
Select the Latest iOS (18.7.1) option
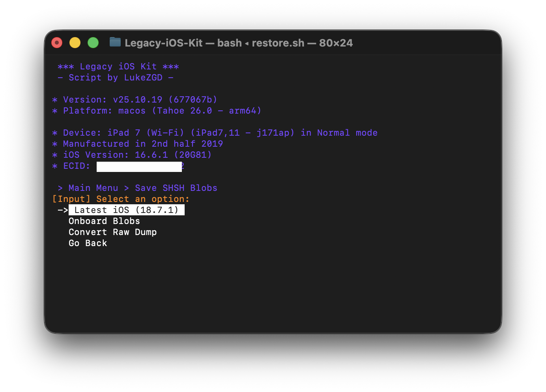click(x=126, y=210)
